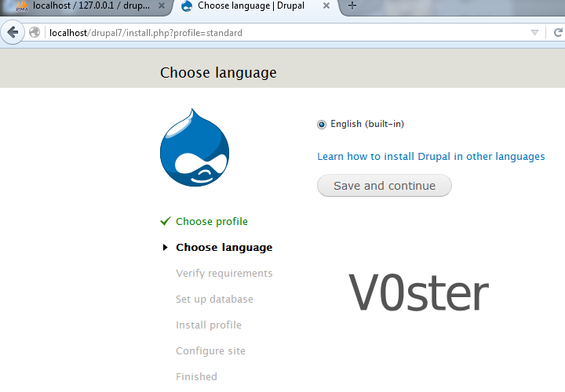Click the Choose language page heading
The height and width of the screenshot is (392, 565).
click(x=218, y=73)
